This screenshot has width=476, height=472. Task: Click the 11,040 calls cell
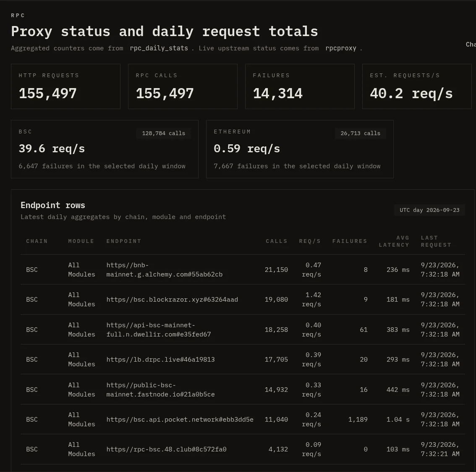276,420
